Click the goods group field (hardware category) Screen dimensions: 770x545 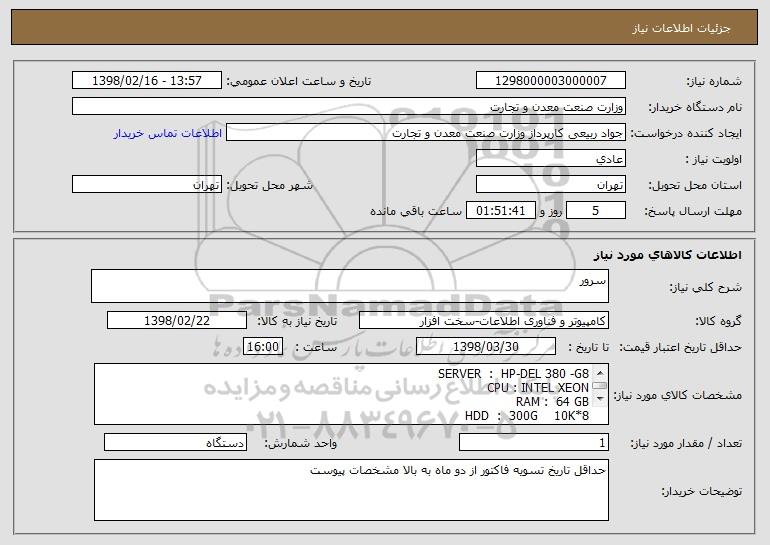(484, 320)
